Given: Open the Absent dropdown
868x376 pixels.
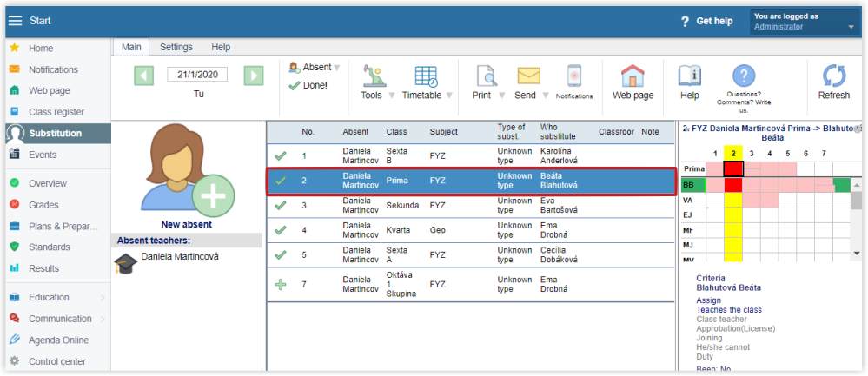Looking at the screenshot, I should click(x=315, y=68).
